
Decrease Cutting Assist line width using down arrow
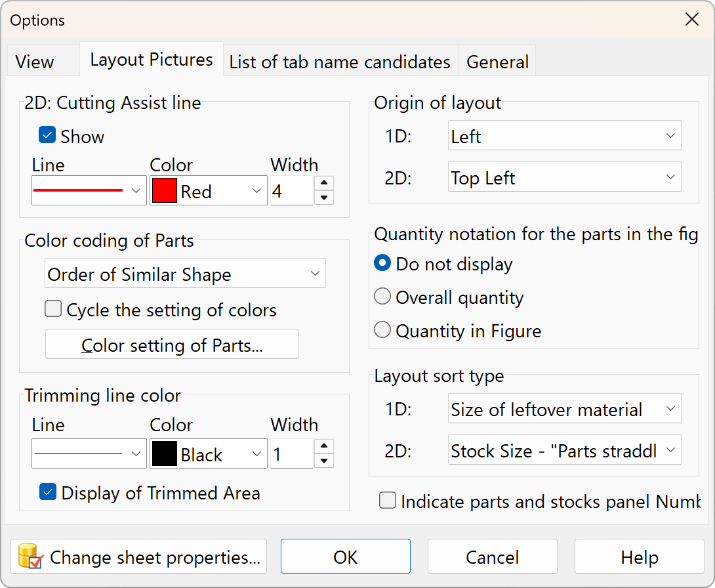[x=324, y=198]
